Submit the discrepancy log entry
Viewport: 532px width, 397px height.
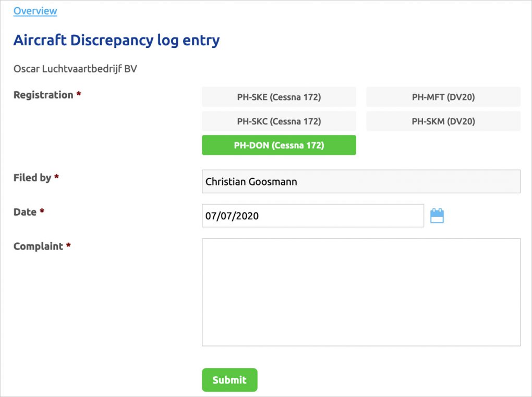(229, 380)
